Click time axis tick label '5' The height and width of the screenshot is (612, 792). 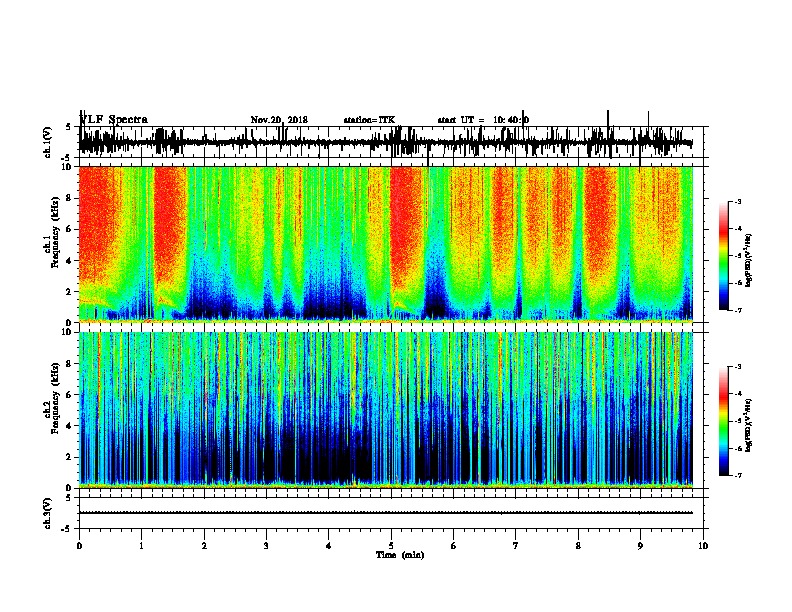tap(391, 546)
